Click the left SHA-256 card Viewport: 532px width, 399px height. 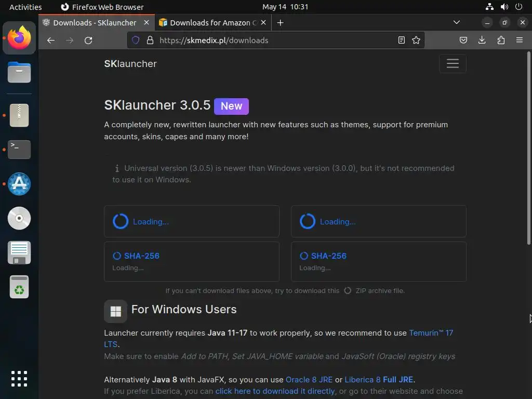coord(192,262)
